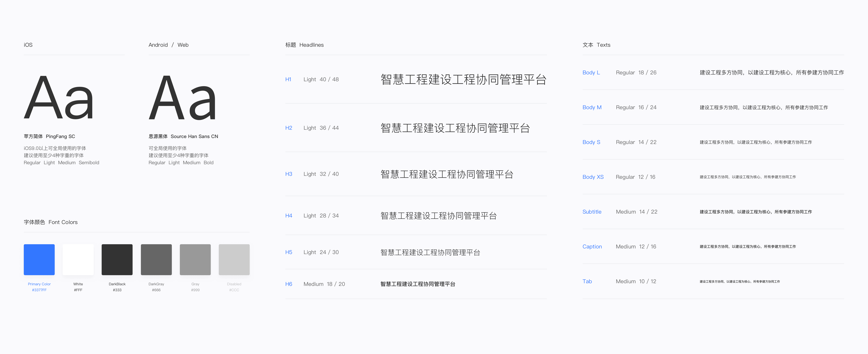The image size is (868, 354).
Task: Click the H2 headline label
Action: [289, 128]
